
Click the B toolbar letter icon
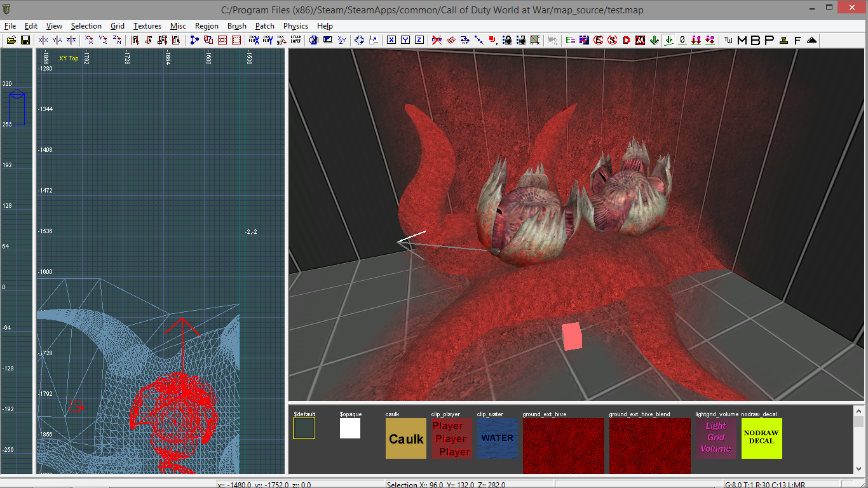[756, 40]
